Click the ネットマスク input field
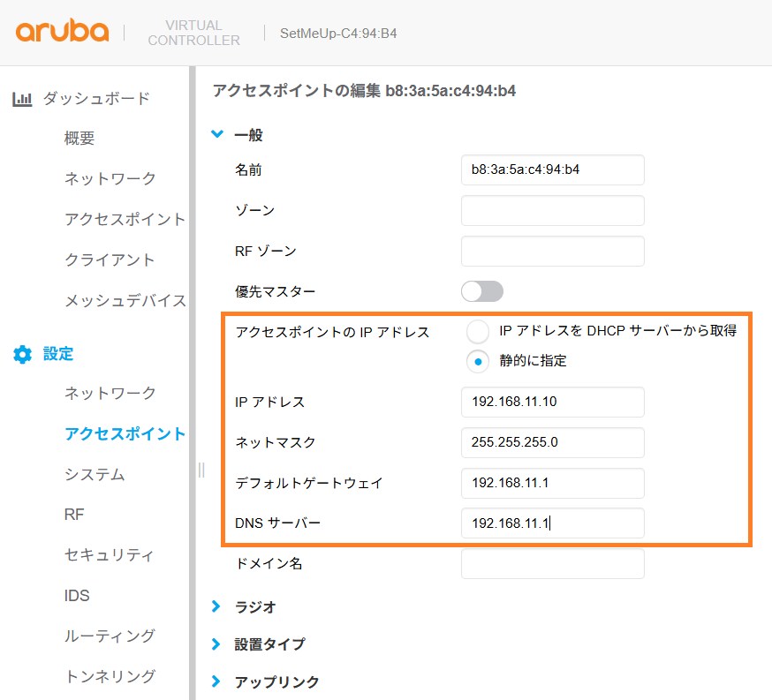The height and width of the screenshot is (700, 772). click(x=552, y=443)
